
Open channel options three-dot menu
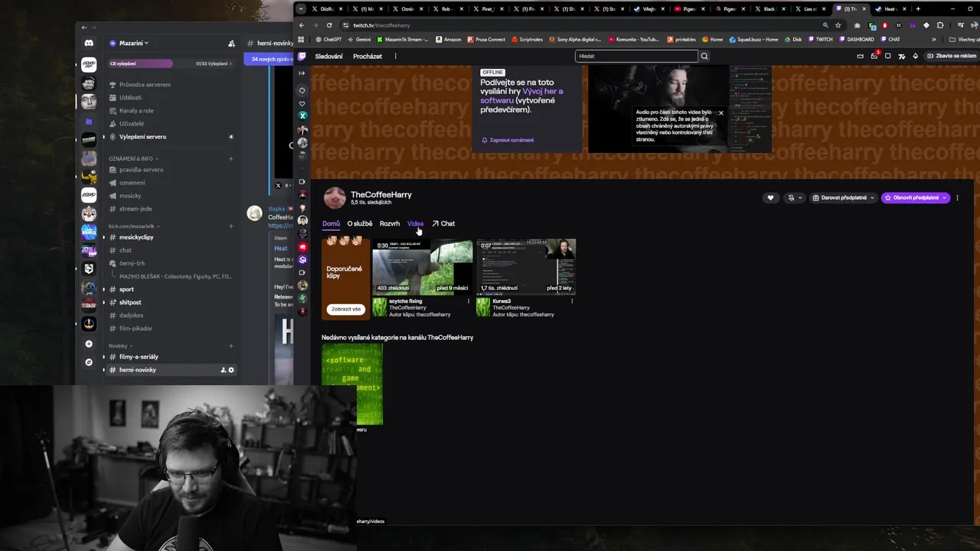click(x=957, y=197)
